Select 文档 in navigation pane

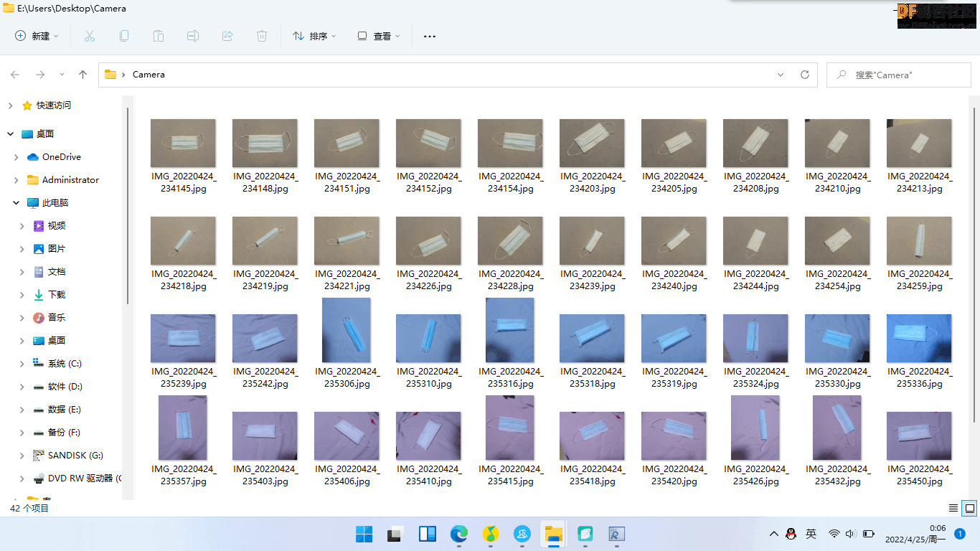pyautogui.click(x=57, y=272)
